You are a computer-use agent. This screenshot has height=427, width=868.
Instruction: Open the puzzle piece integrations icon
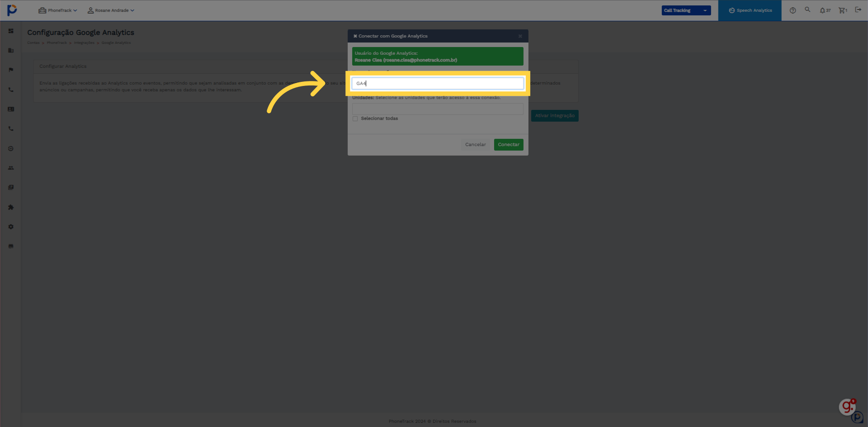[11, 207]
